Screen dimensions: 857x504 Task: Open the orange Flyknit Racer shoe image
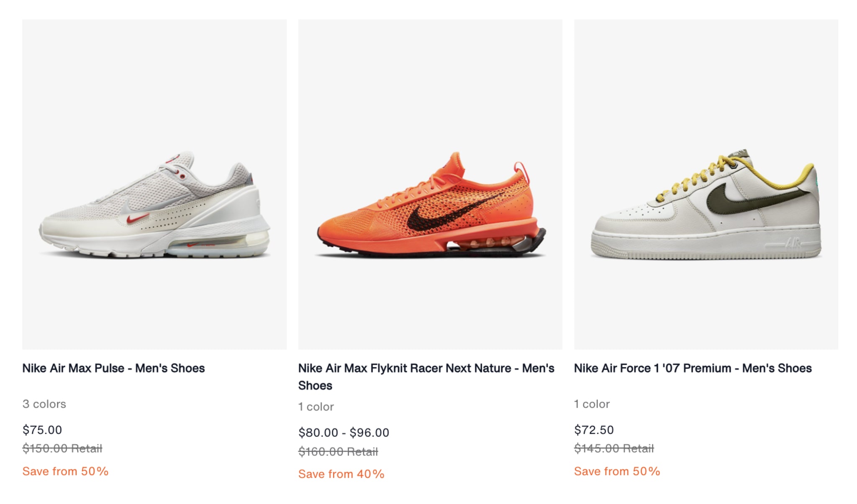(430, 184)
